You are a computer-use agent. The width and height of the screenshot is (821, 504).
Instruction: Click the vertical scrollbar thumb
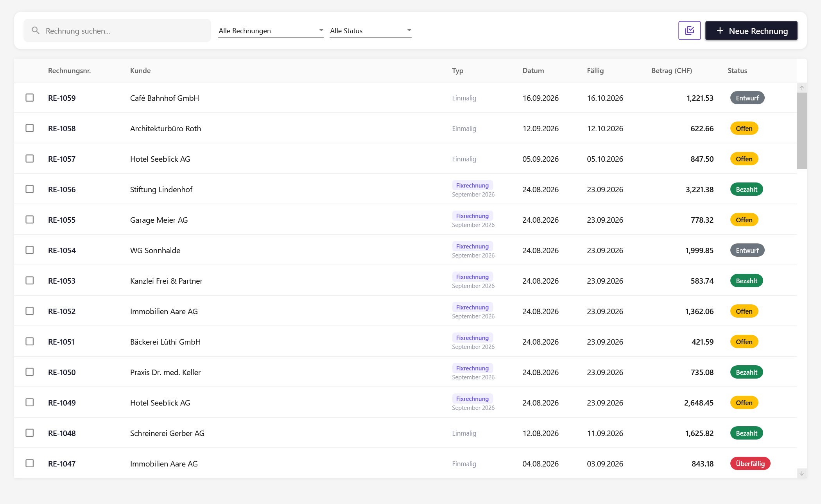click(802, 131)
